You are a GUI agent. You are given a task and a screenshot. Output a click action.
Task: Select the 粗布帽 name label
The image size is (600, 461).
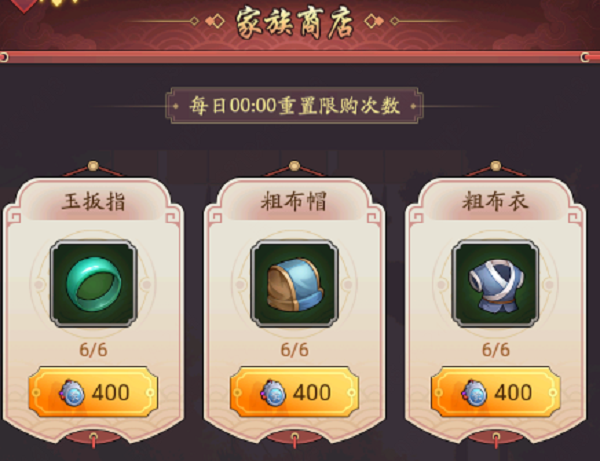[294, 202]
